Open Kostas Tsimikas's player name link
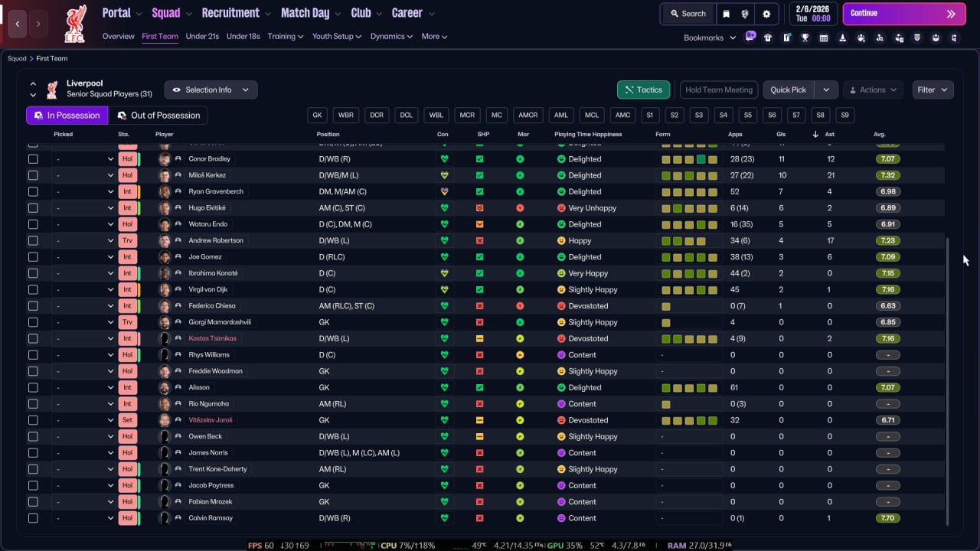This screenshot has height=551, width=980. [x=213, y=338]
